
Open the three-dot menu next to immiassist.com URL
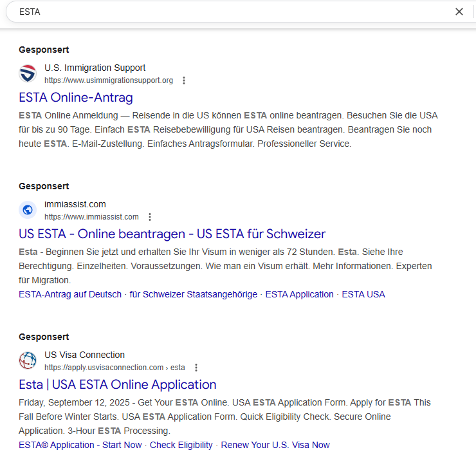click(150, 217)
